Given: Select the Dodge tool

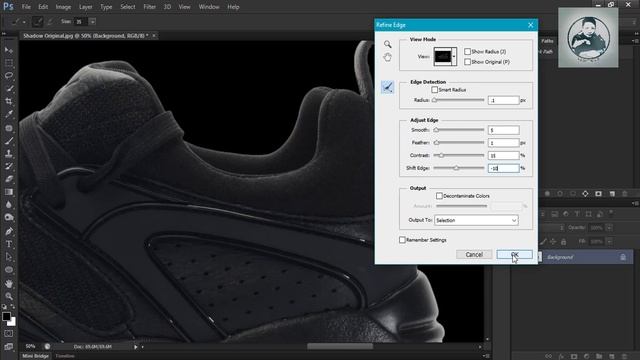Looking at the screenshot, I should pyautogui.click(x=9, y=218).
